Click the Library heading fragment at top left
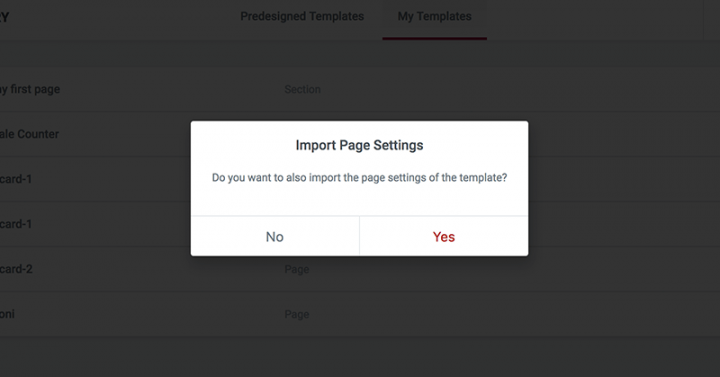This screenshot has width=720, height=377. 5,17
